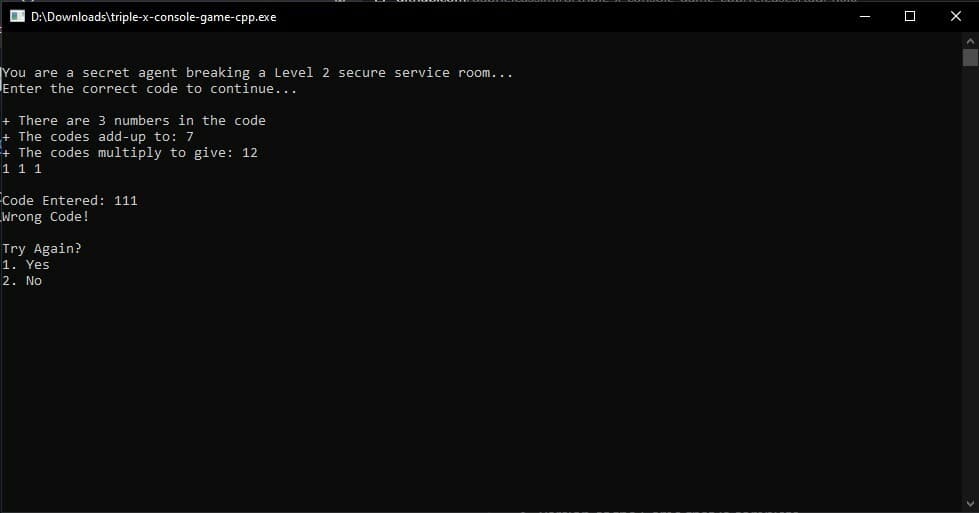Close the triple-x console game window
The image size is (979, 513).
click(x=955, y=16)
